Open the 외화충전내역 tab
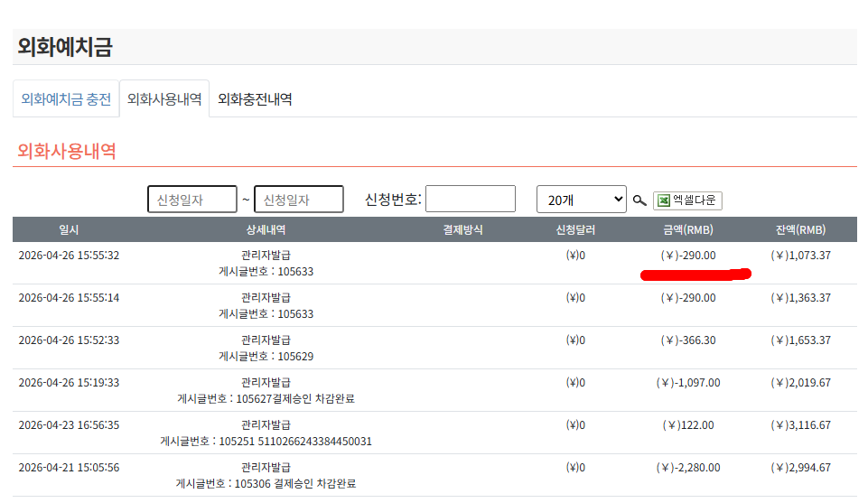This screenshot has height=503, width=868. [x=255, y=99]
